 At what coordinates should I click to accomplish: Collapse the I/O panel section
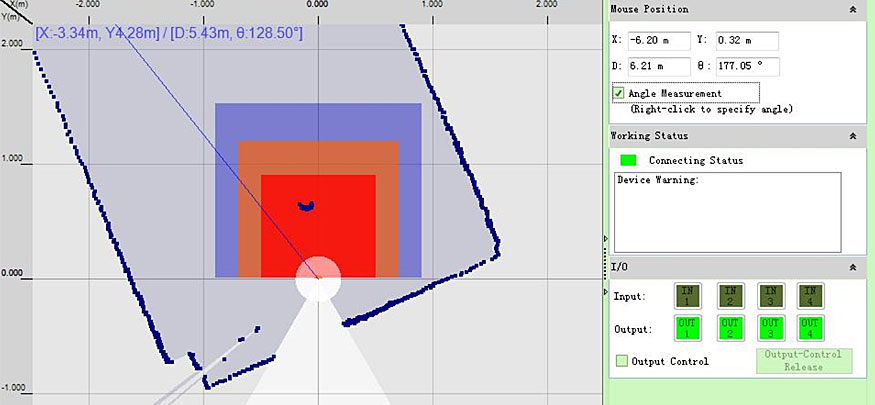[x=851, y=268]
